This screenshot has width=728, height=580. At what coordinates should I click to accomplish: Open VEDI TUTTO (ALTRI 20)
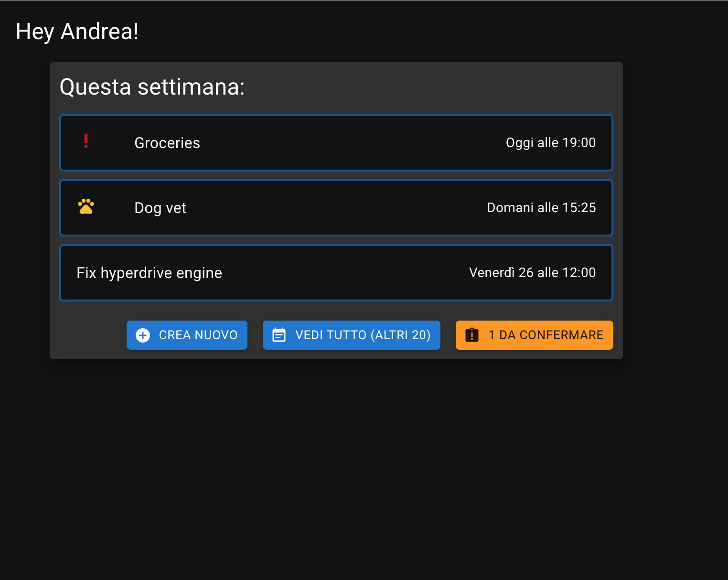click(x=352, y=335)
